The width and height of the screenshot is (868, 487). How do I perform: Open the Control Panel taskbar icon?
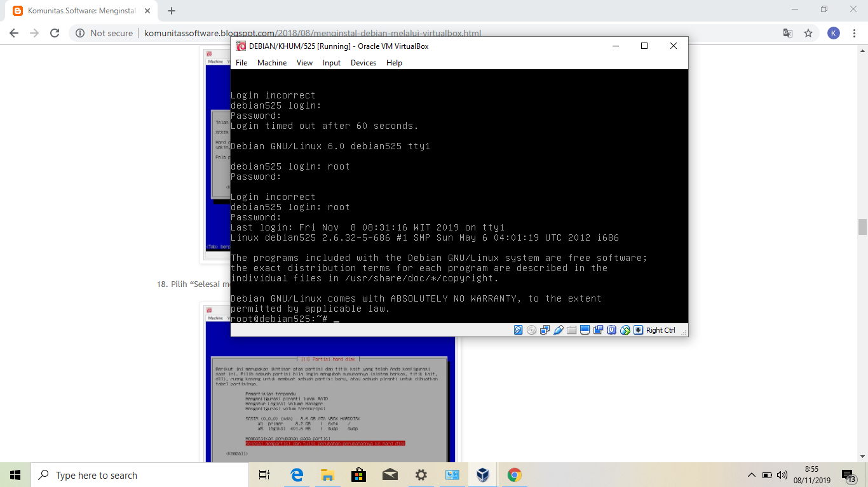coord(452,475)
